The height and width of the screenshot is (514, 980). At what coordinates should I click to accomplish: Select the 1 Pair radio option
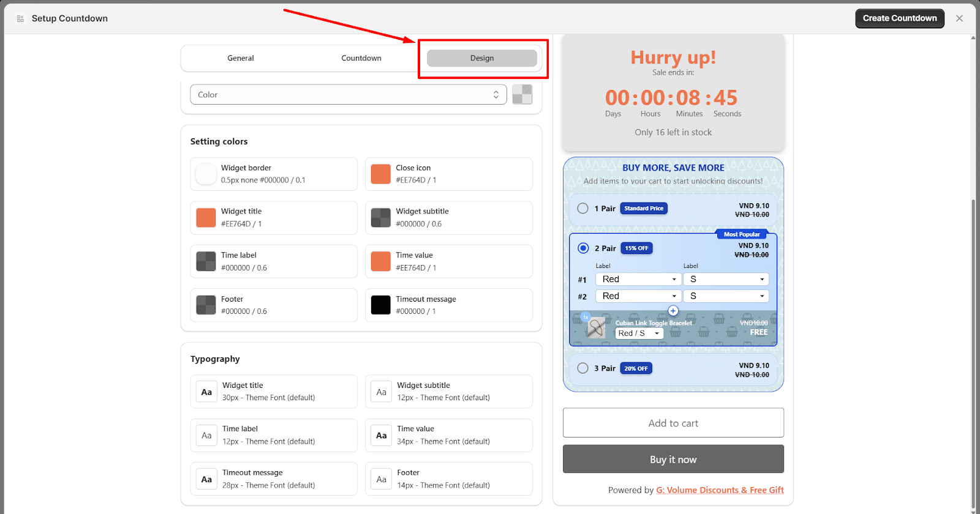coord(583,208)
